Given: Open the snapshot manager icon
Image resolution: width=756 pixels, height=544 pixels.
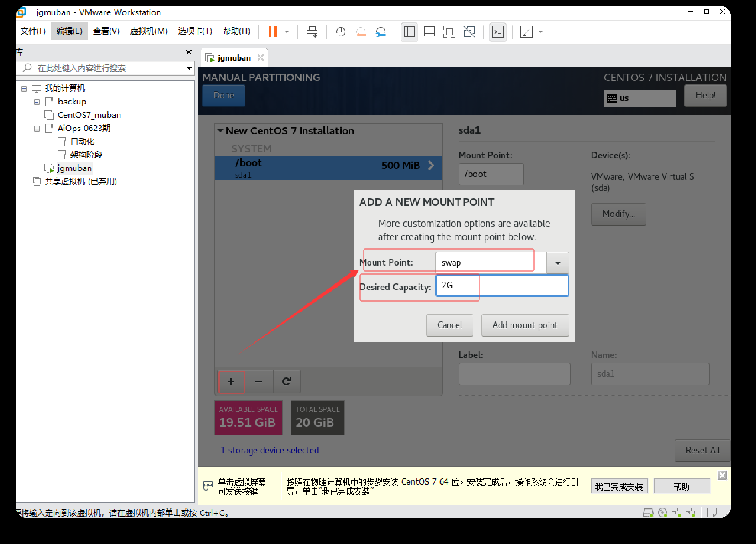Looking at the screenshot, I should (381, 32).
